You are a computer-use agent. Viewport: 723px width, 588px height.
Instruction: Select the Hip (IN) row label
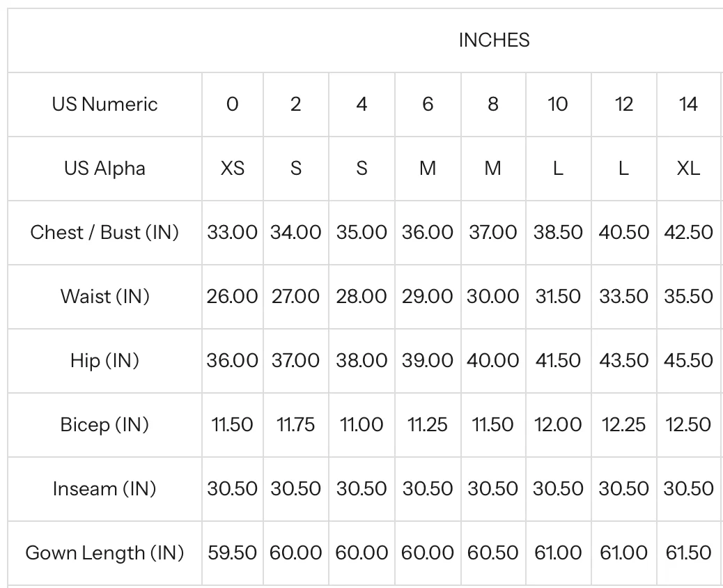point(104,360)
